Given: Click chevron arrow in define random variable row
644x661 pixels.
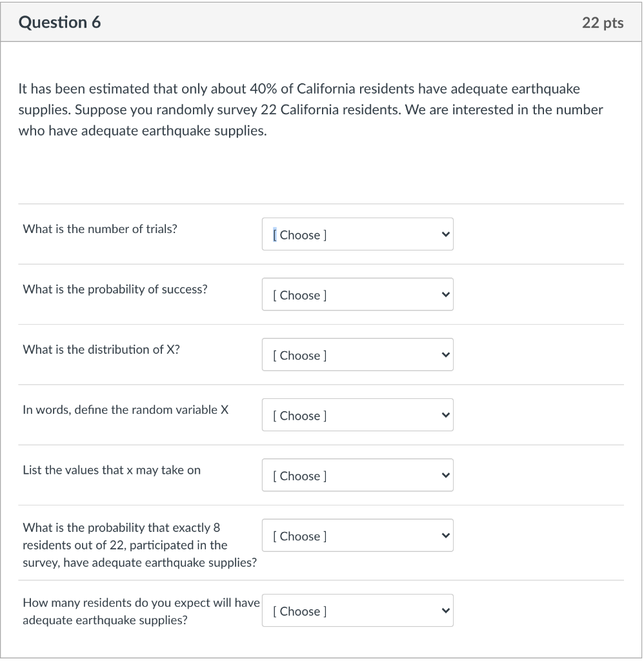Looking at the screenshot, I should click(x=444, y=415).
